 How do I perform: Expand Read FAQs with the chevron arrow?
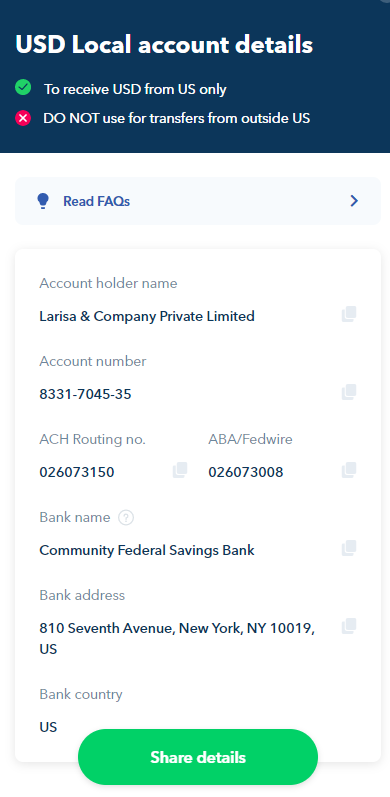click(354, 201)
